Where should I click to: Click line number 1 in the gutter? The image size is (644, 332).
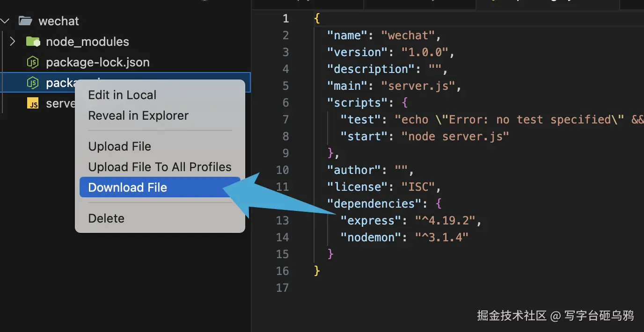pyautogui.click(x=285, y=19)
